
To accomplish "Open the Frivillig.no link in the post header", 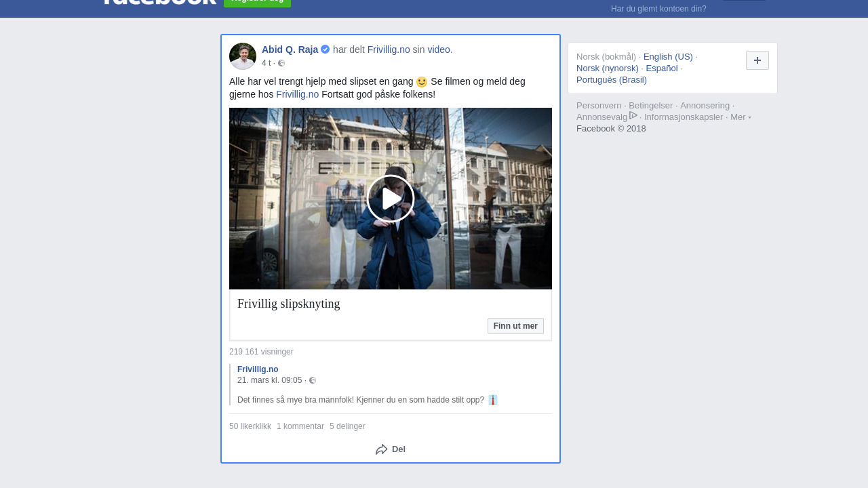I will (x=389, y=49).
